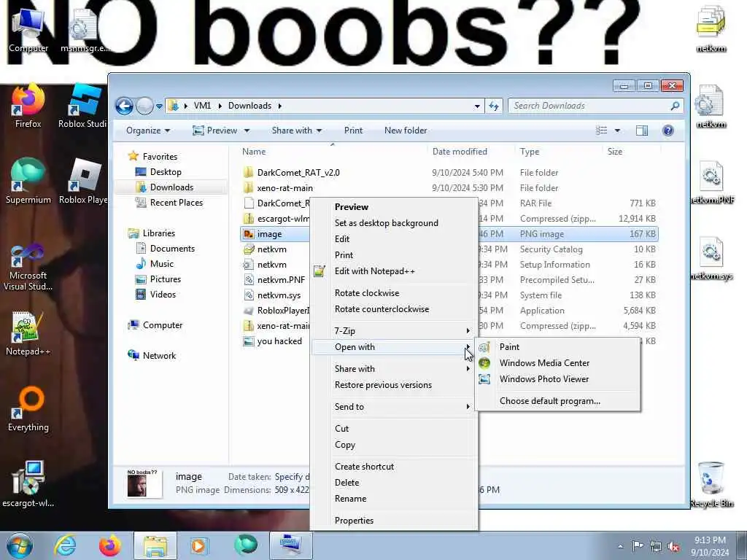
Task: Expand view options dropdown arrow
Action: [x=617, y=131]
